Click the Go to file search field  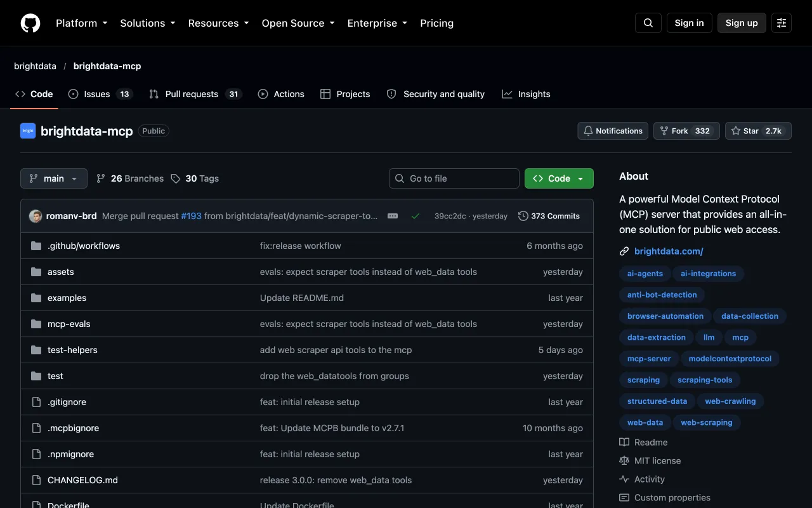454,178
